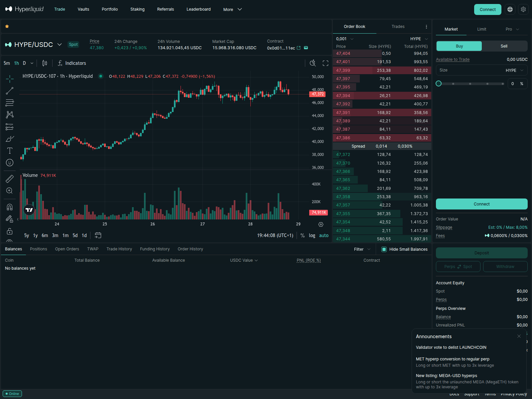Switch chart interval to D
Image resolution: width=532 pixels, height=399 pixels.
coord(24,63)
